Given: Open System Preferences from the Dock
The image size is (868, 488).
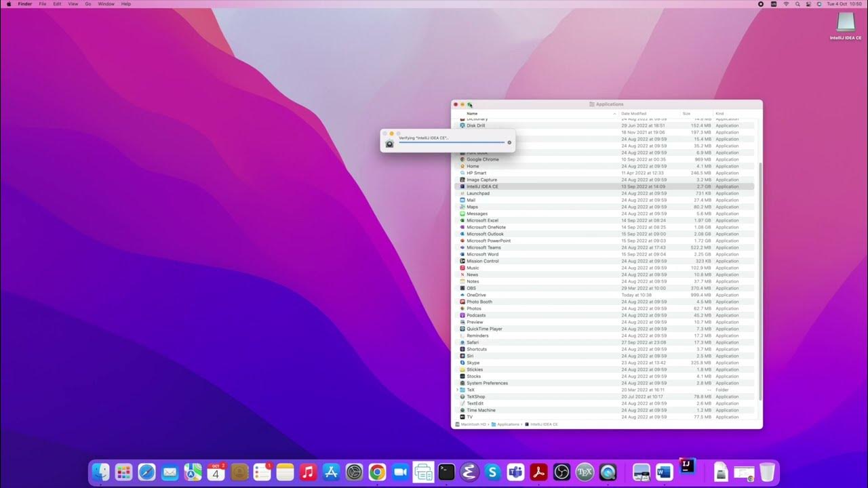Looking at the screenshot, I should coord(354,472).
